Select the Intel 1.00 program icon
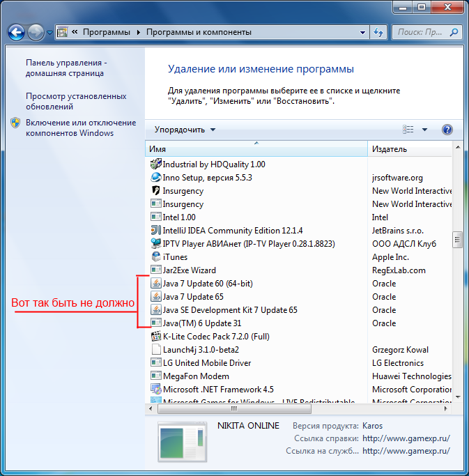 point(155,217)
